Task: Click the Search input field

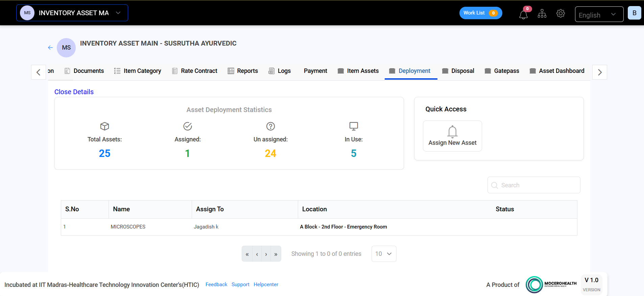Action: 538,185
